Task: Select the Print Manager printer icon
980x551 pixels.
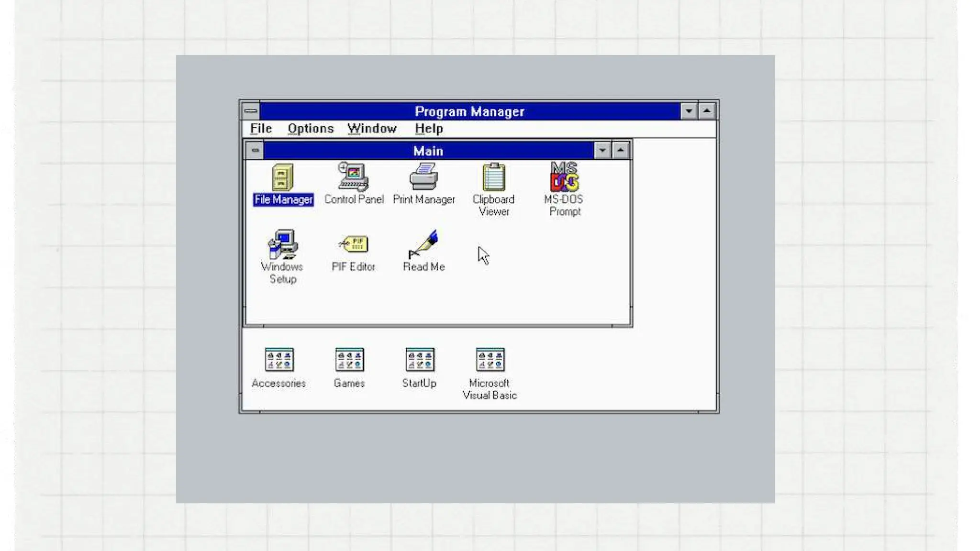Action: (x=423, y=176)
